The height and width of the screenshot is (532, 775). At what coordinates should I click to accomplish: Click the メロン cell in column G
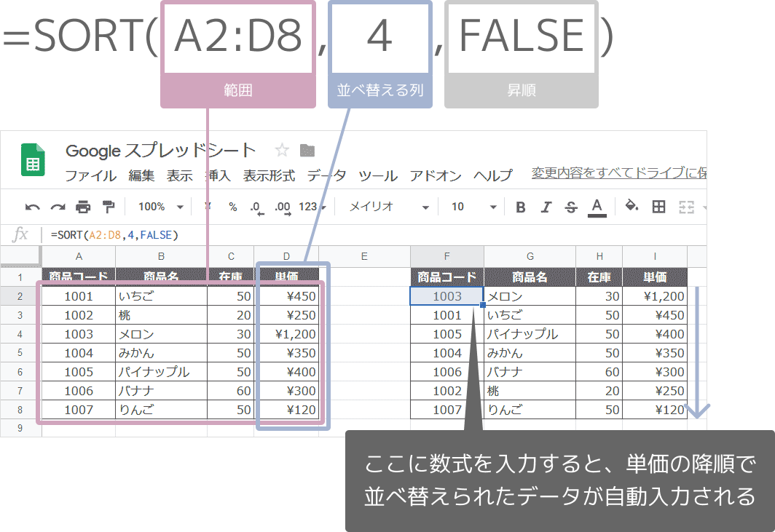[530, 296]
